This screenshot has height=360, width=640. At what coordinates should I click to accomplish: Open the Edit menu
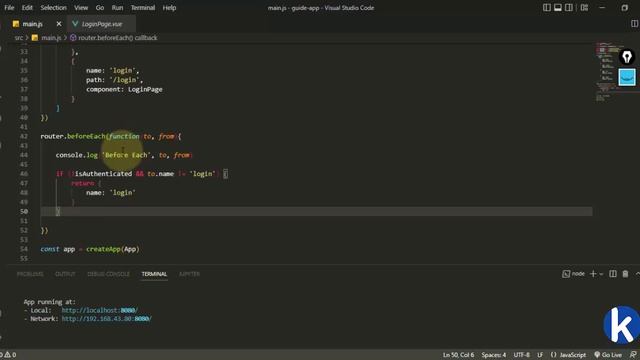pyautogui.click(x=27, y=8)
